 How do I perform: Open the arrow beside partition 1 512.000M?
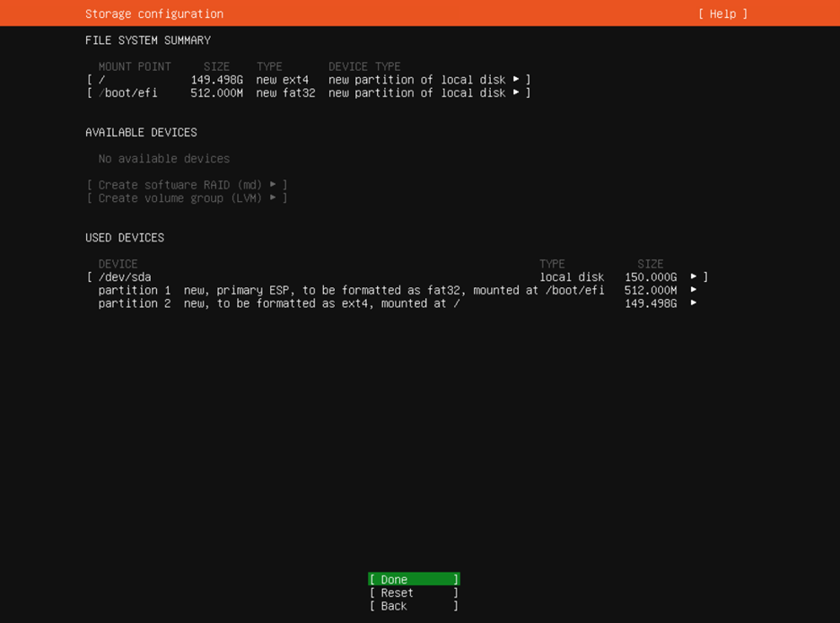[694, 291]
